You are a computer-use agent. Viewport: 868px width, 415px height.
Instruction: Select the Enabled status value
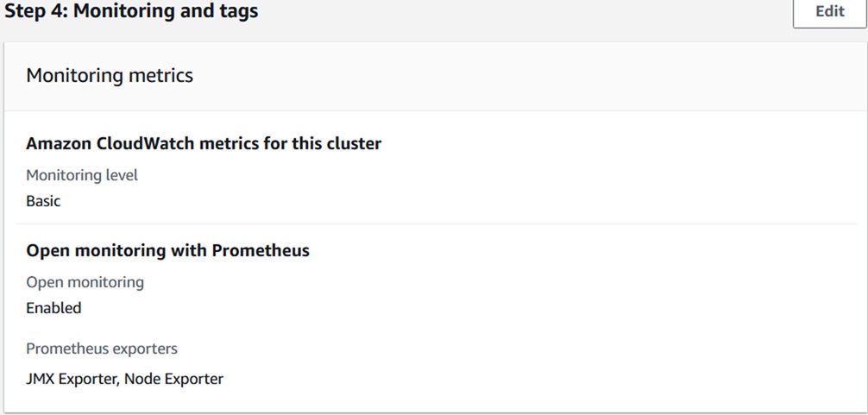(53, 308)
